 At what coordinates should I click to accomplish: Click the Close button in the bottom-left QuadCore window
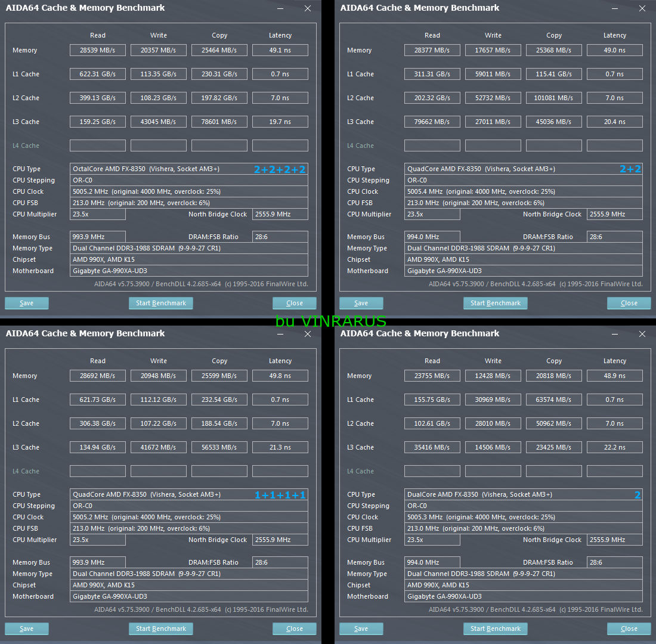(294, 628)
